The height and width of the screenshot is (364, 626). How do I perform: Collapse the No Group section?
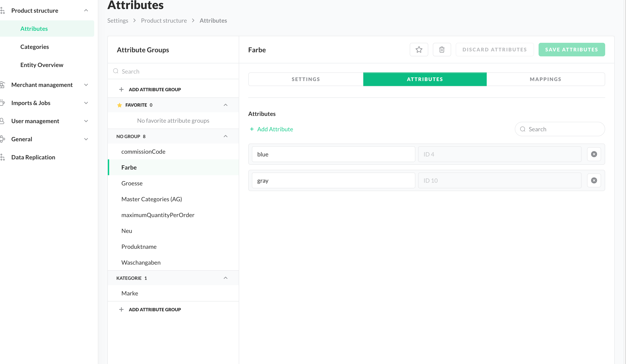tap(225, 136)
